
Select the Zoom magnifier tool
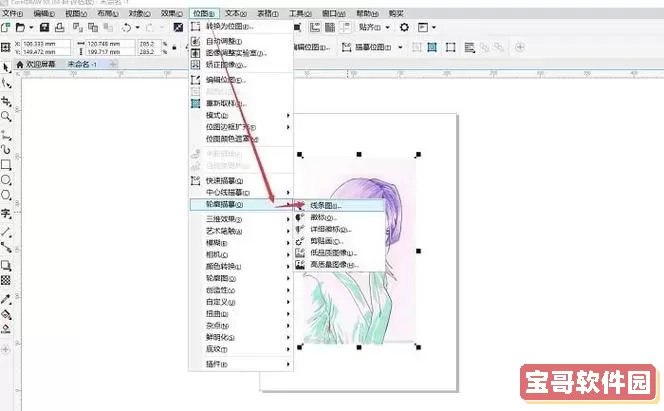6,116
